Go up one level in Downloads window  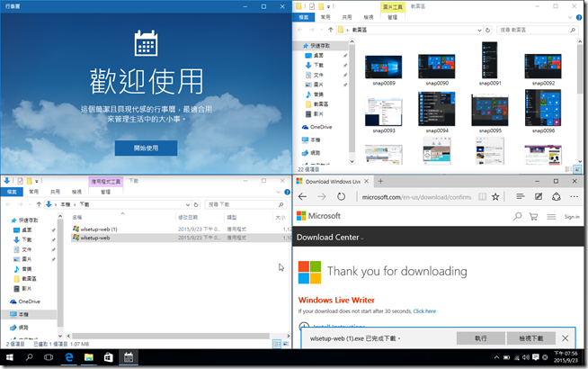[x=39, y=204]
